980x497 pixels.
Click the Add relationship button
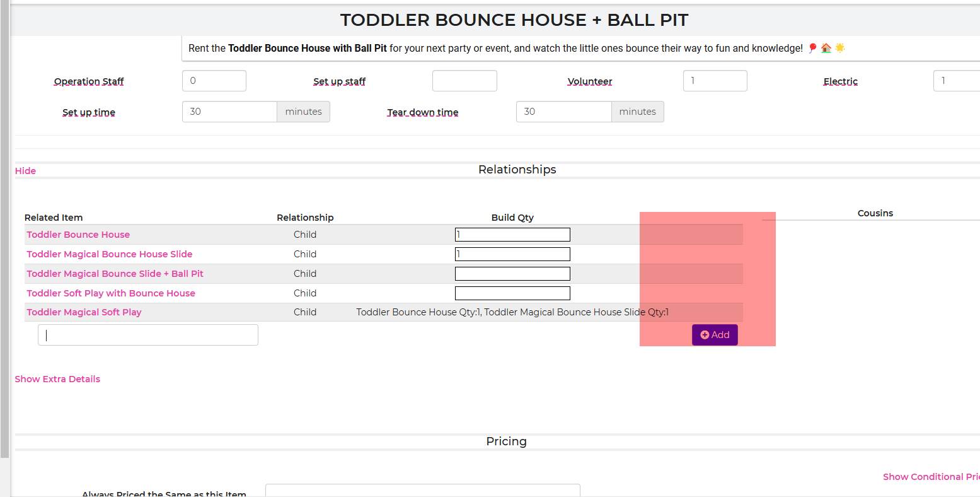click(715, 335)
